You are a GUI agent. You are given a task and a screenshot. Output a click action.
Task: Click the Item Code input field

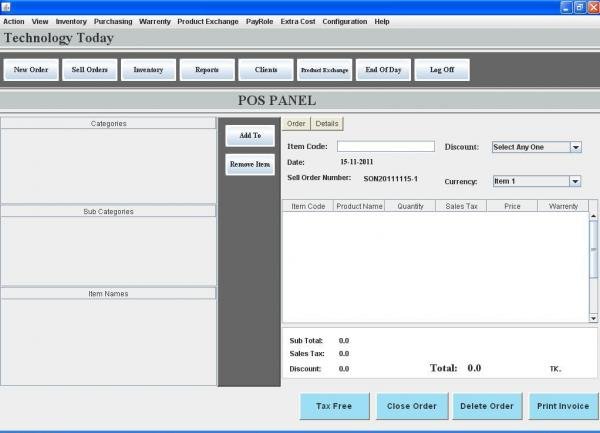pos(385,146)
